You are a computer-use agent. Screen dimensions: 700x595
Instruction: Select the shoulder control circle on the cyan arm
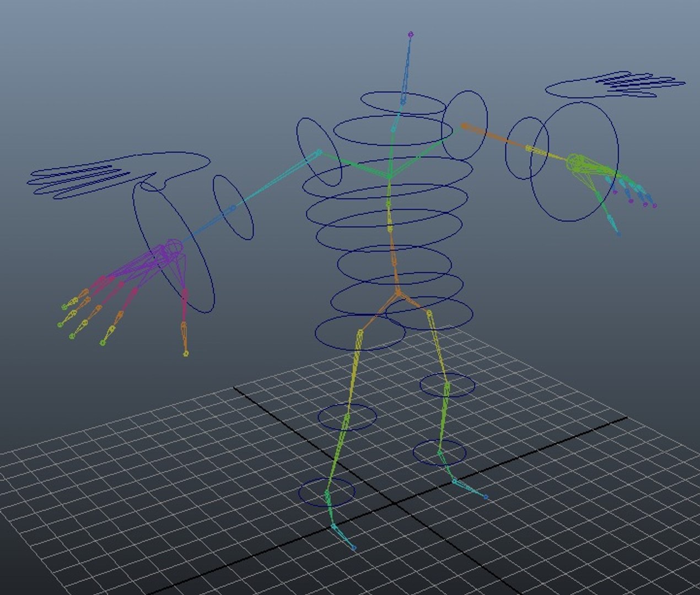click(319, 152)
